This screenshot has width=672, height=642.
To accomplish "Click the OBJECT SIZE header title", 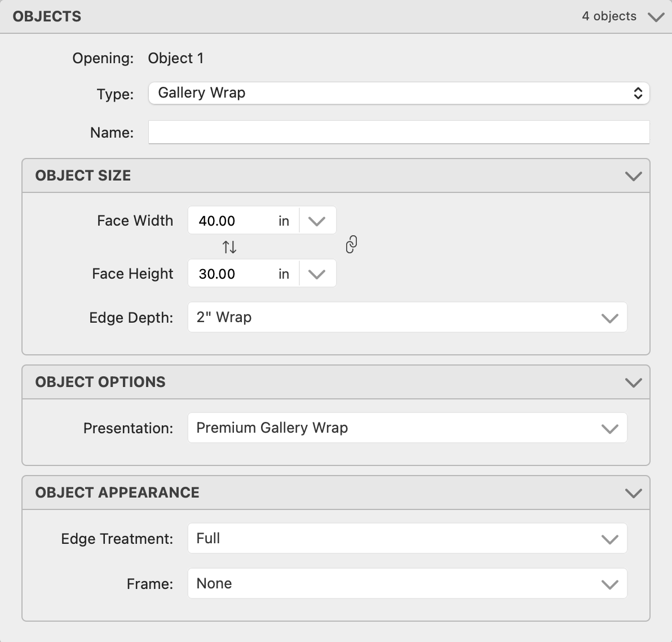I will click(x=83, y=175).
